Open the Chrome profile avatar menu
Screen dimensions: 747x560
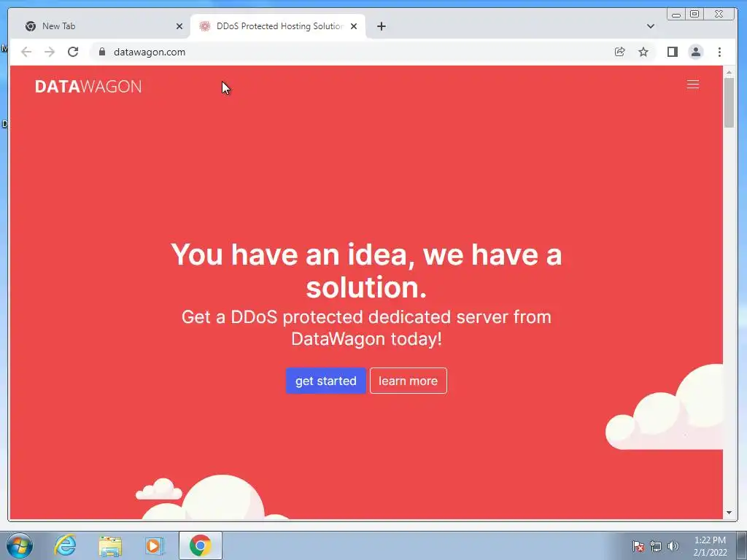[x=696, y=52]
